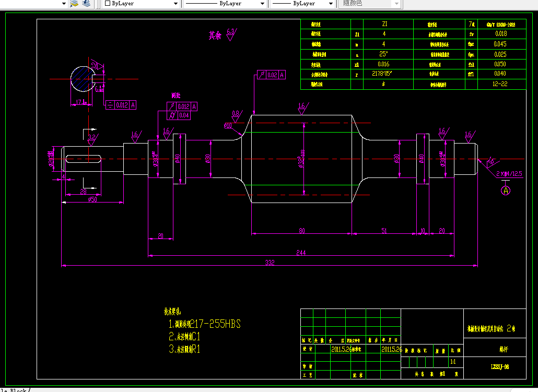The image size is (538, 392).
Task: Select the ø10 radius leader text
Action: 228,125
